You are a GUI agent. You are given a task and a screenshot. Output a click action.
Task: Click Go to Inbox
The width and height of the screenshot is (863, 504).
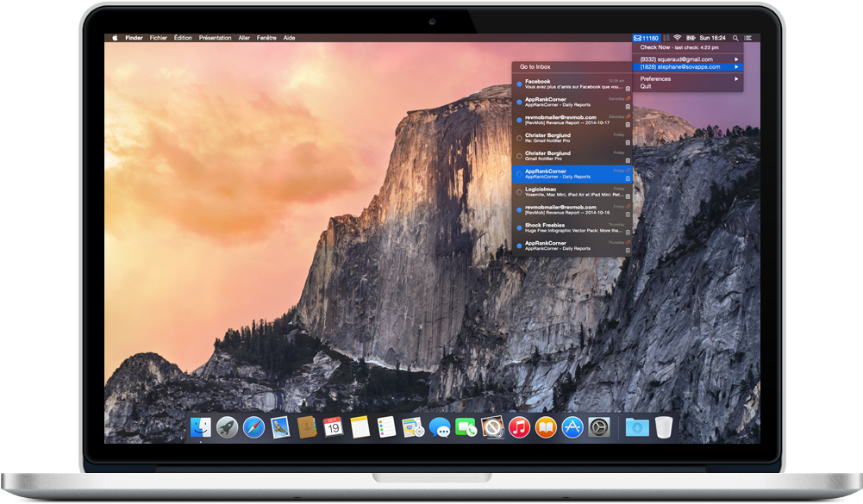535,66
